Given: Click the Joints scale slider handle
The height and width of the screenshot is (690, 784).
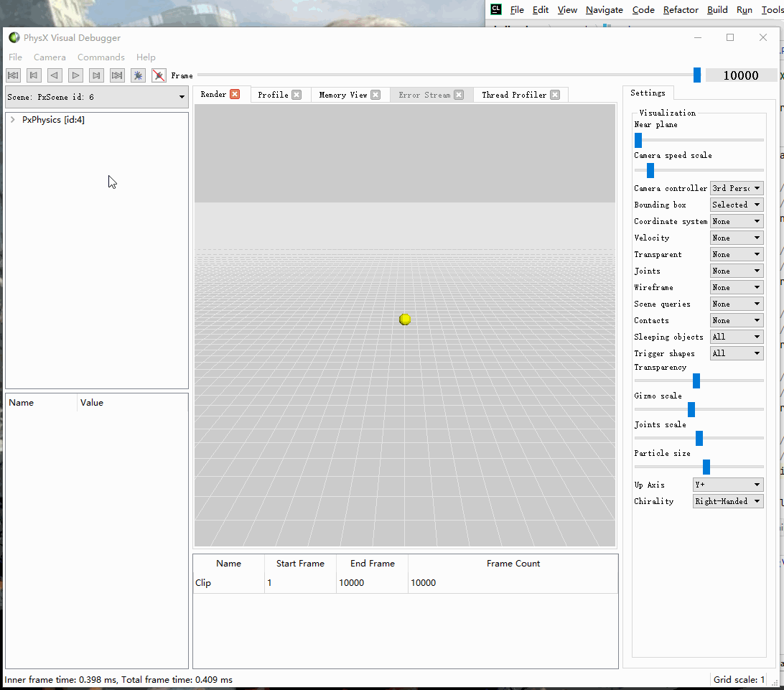Looking at the screenshot, I should coord(699,438).
